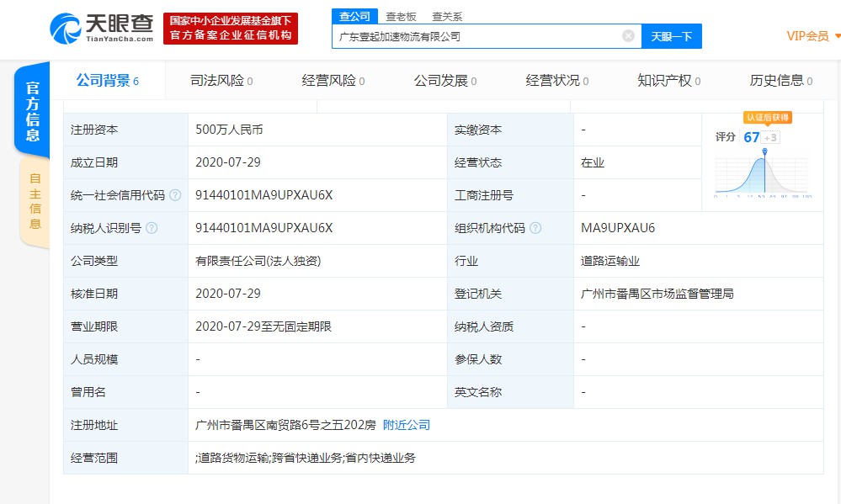Select industry value 道路运输业
841x504 pixels.
pyautogui.click(x=610, y=261)
